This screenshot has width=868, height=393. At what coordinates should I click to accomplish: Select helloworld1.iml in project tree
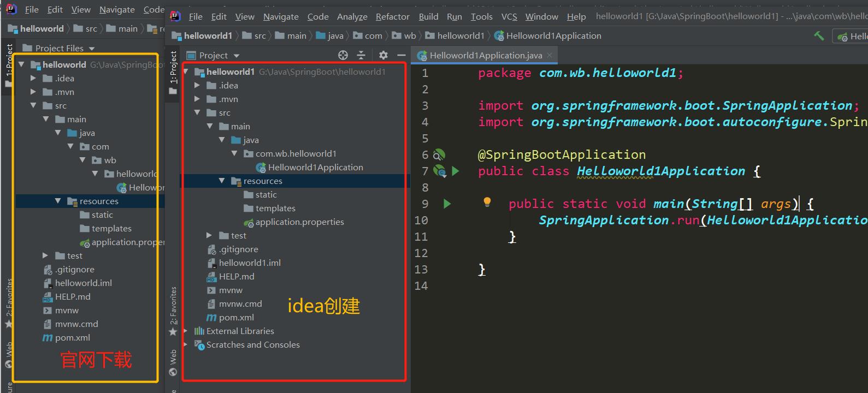pyautogui.click(x=244, y=263)
